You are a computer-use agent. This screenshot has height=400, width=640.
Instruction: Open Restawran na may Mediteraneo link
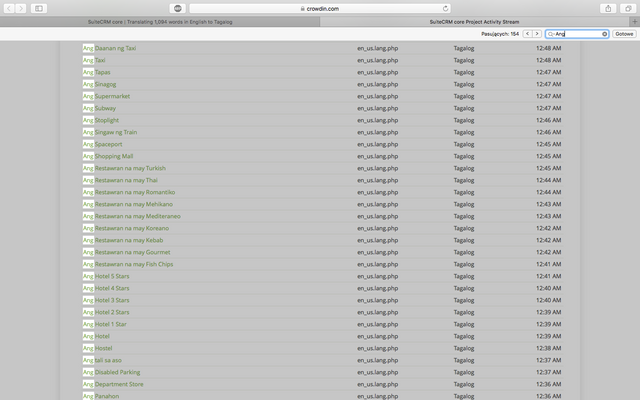pos(131,216)
